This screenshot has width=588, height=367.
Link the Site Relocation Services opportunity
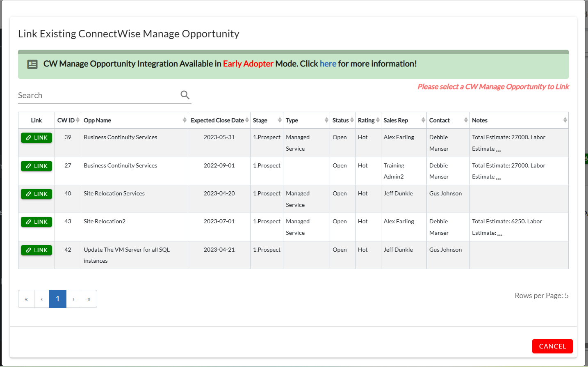[36, 194]
